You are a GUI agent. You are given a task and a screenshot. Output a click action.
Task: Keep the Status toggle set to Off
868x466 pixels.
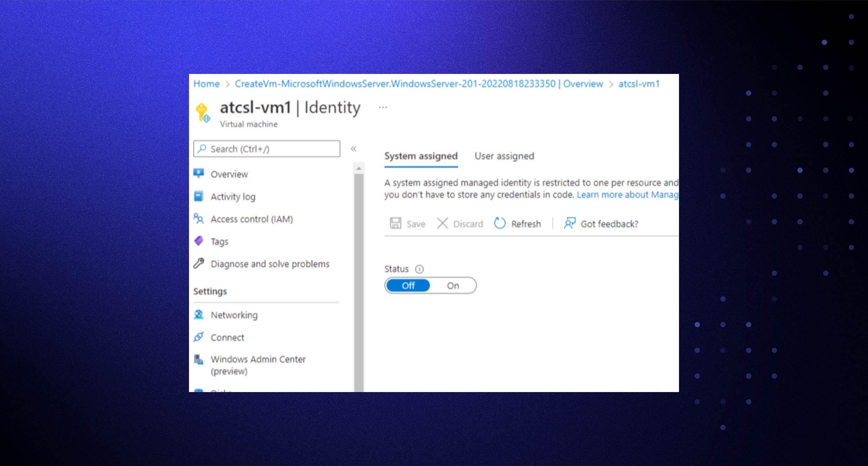point(408,285)
